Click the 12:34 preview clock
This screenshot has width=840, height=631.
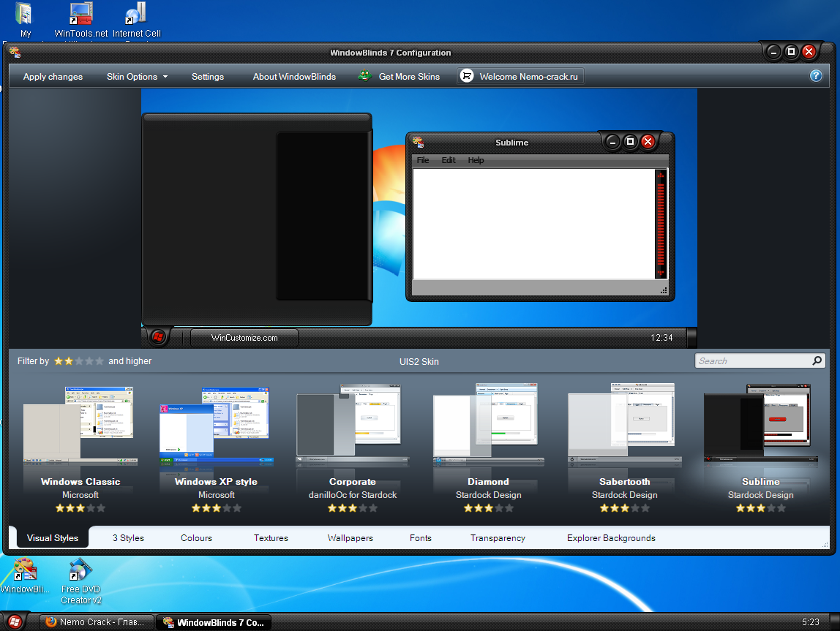pos(661,338)
